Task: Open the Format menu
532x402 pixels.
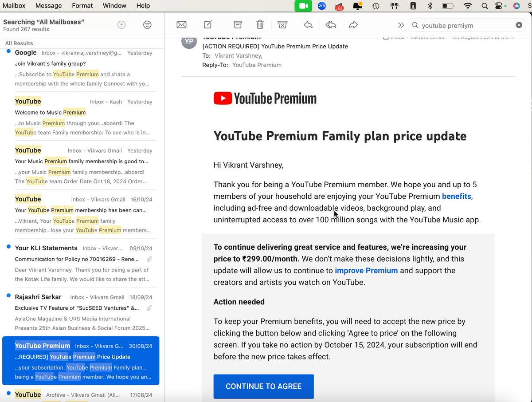Action: click(x=82, y=6)
